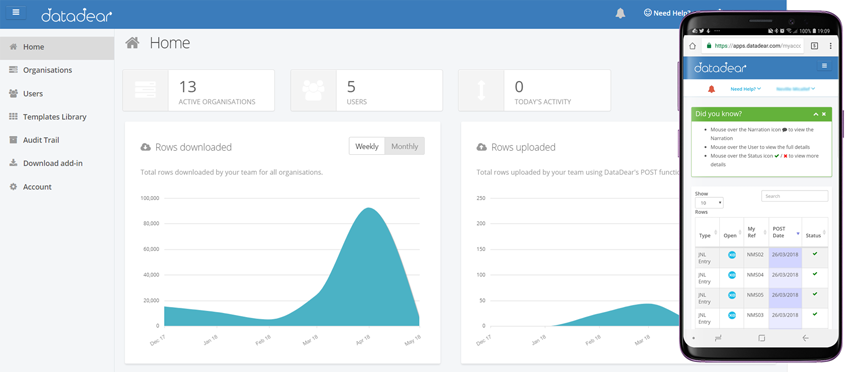Tap the NMS03 reference cell
Image resolution: width=850 pixels, height=372 pixels.
[x=756, y=318]
